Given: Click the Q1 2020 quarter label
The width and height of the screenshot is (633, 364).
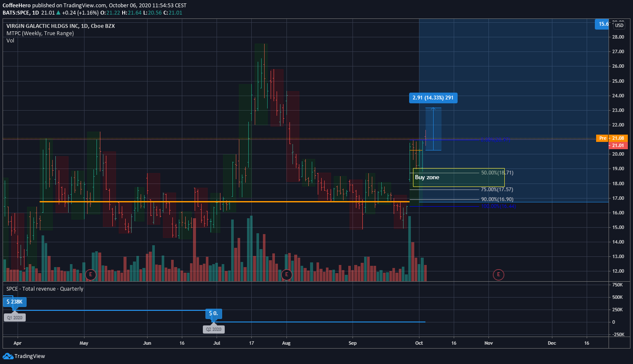Looking at the screenshot, I should tap(15, 318).
